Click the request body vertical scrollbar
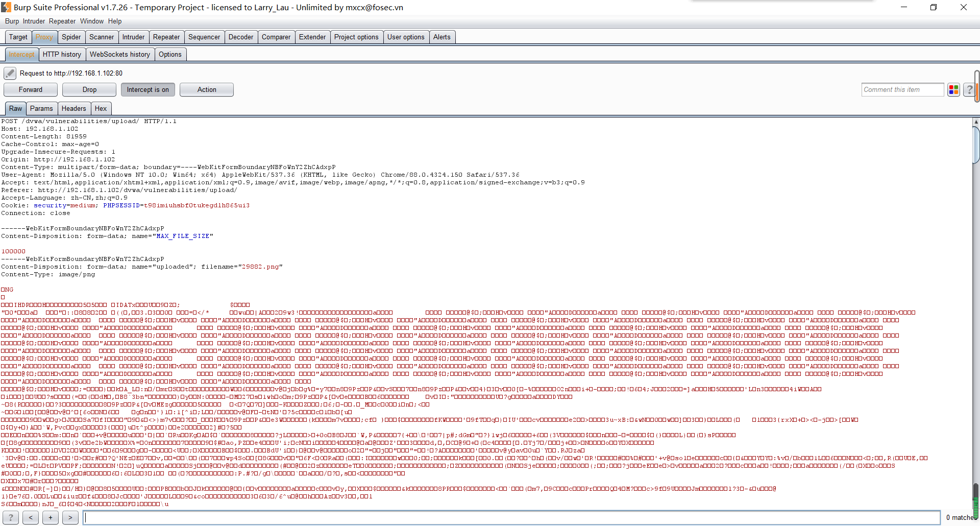This screenshot has height=526, width=980. [975, 306]
